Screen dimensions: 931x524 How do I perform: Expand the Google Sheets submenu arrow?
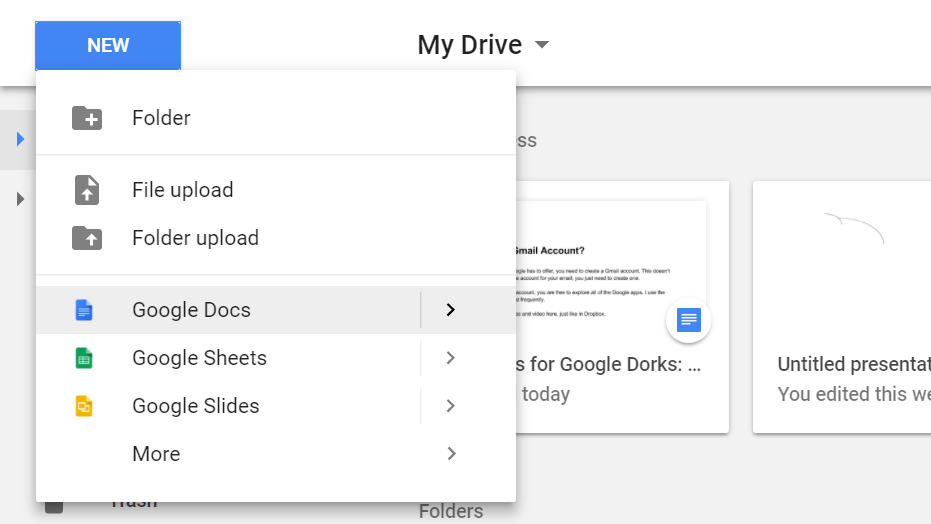(451, 358)
